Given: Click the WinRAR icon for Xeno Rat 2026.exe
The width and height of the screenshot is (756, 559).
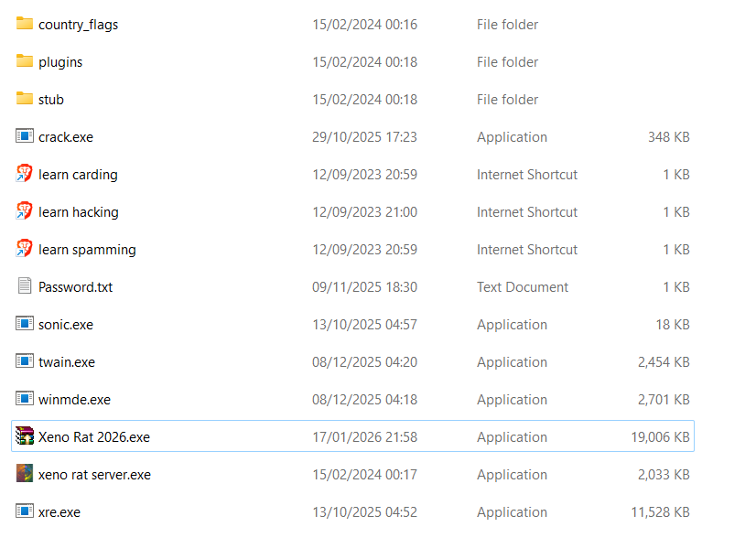Looking at the screenshot, I should (x=25, y=437).
